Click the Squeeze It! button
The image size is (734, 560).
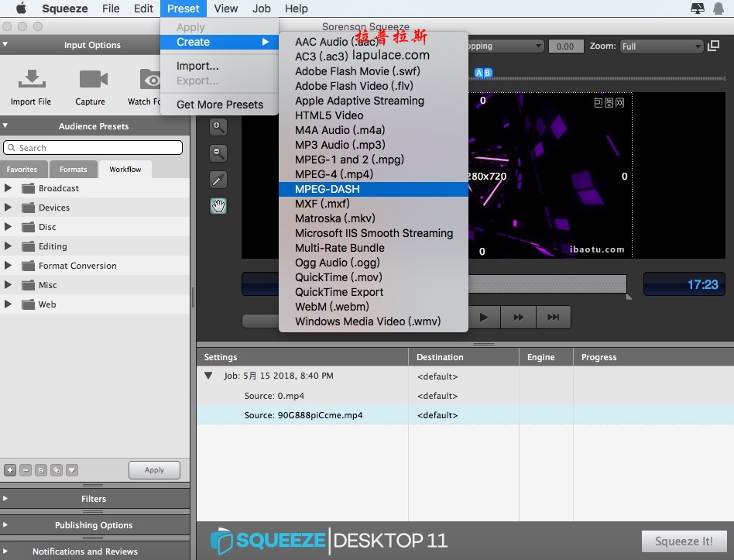[x=684, y=541]
